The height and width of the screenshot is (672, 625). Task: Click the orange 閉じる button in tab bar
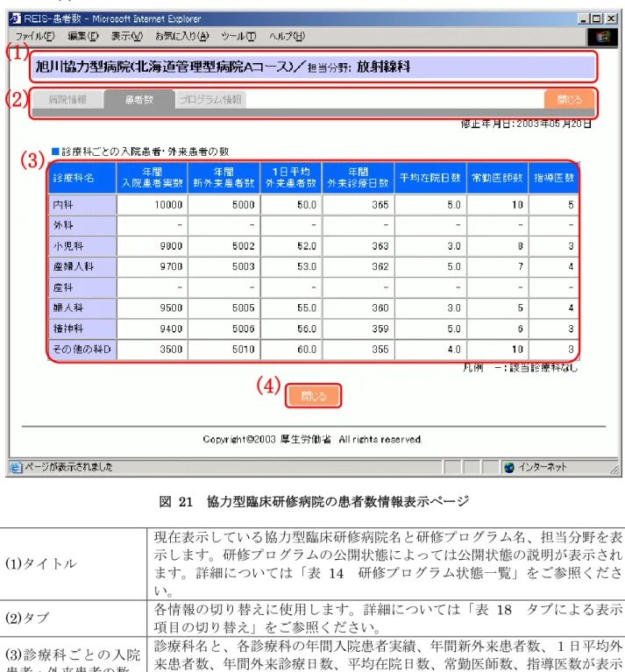pyautogui.click(x=569, y=99)
